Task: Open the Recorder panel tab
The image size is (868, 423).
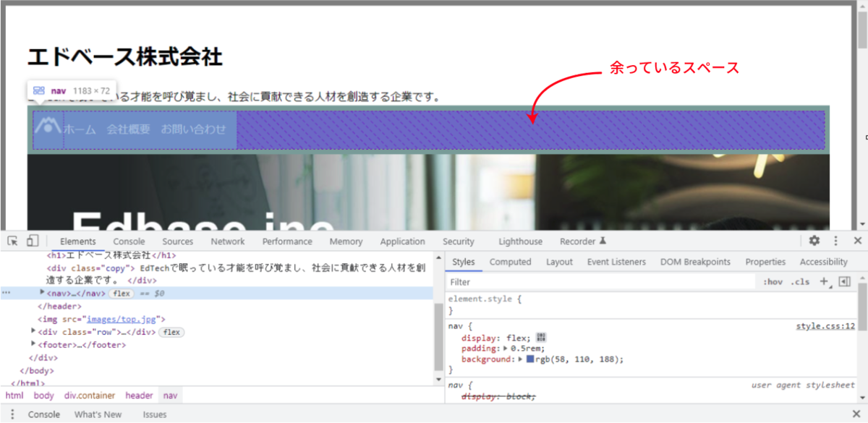Action: coord(582,242)
